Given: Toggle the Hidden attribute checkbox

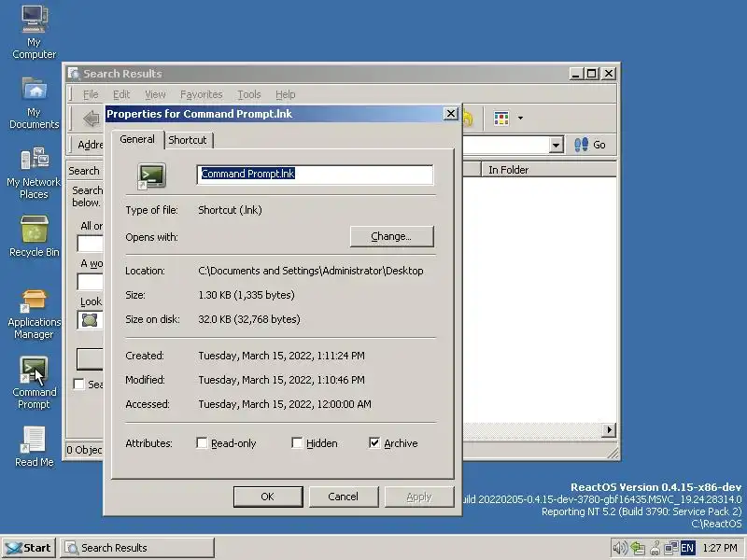Looking at the screenshot, I should [297, 443].
